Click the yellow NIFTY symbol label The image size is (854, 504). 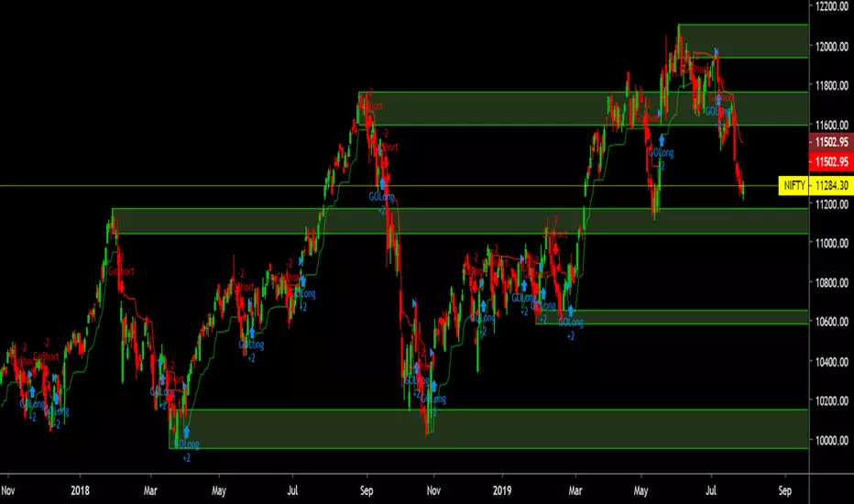pos(794,186)
